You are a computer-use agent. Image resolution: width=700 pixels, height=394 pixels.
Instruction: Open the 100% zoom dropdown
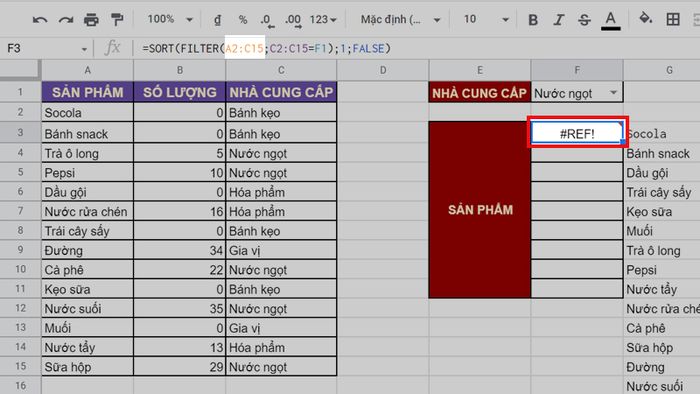click(x=170, y=19)
